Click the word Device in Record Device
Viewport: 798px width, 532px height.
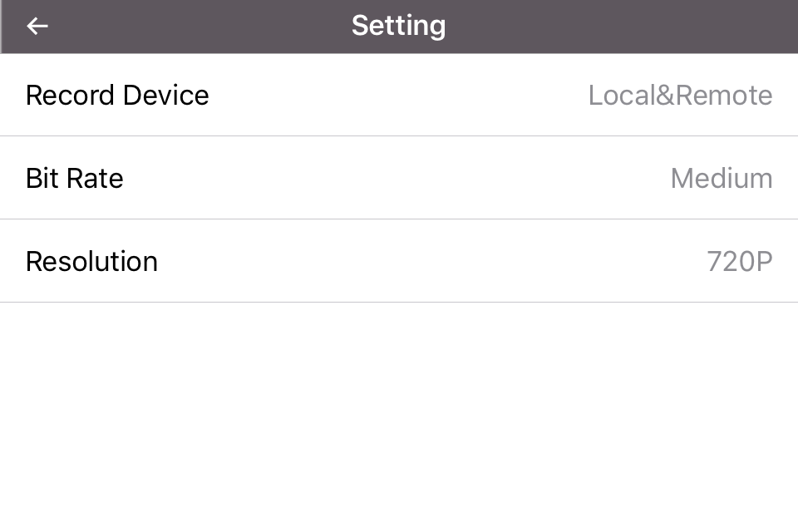pos(166,96)
